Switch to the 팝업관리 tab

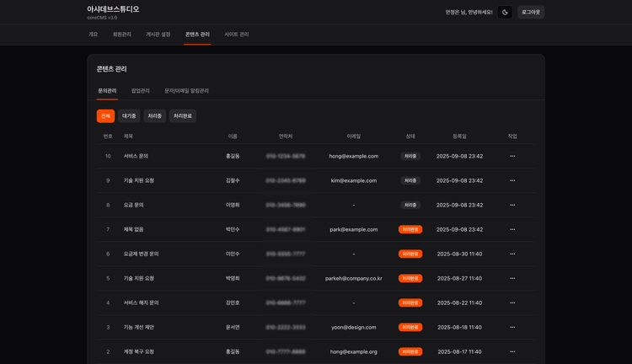[141, 91]
